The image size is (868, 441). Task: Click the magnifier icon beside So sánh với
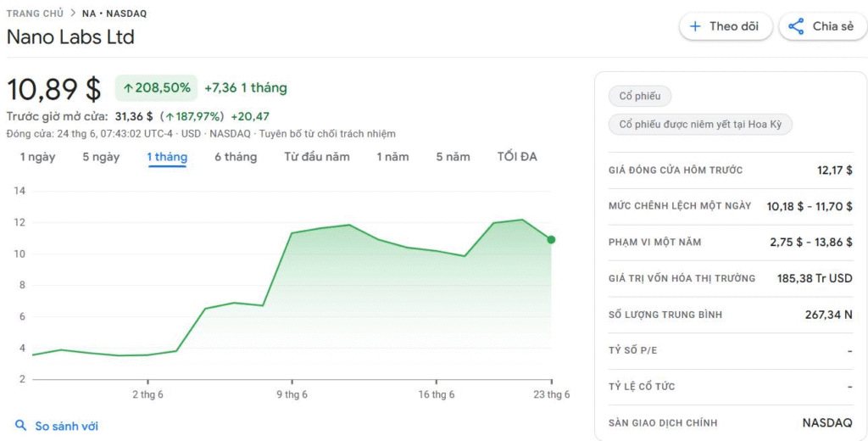pos(20,426)
